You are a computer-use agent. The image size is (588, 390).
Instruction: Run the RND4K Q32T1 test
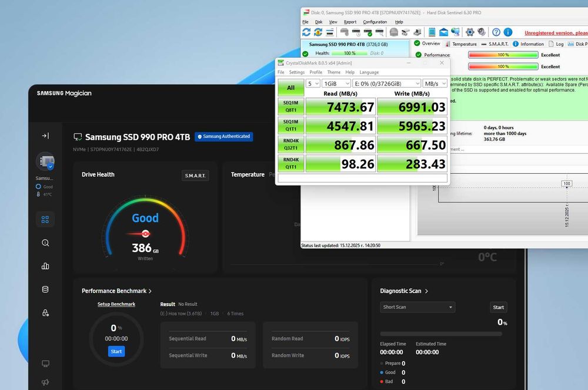pos(290,144)
